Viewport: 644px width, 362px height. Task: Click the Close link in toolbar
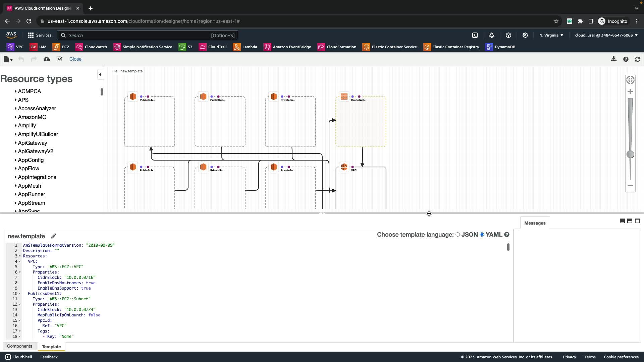tap(75, 59)
